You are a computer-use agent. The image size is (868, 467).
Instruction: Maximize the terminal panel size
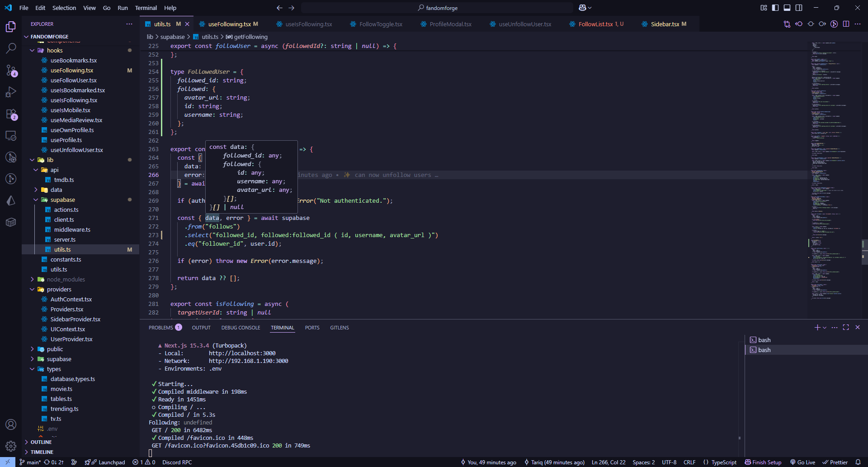(x=846, y=327)
